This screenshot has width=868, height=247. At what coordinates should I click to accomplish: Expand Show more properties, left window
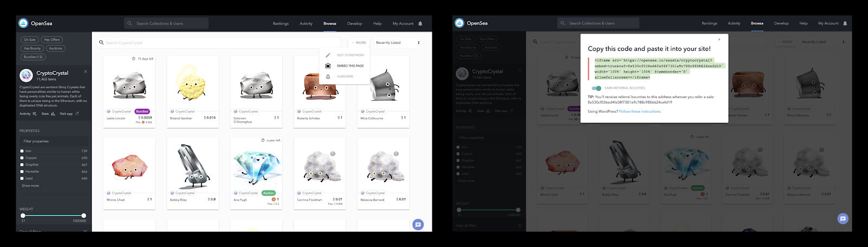click(30, 186)
